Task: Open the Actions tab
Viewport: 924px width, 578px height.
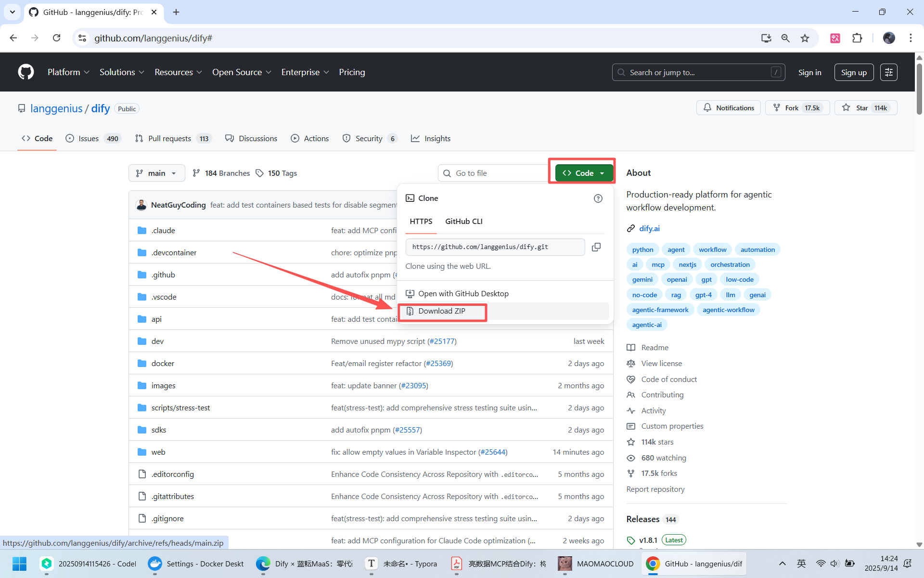Action: pyautogui.click(x=310, y=139)
